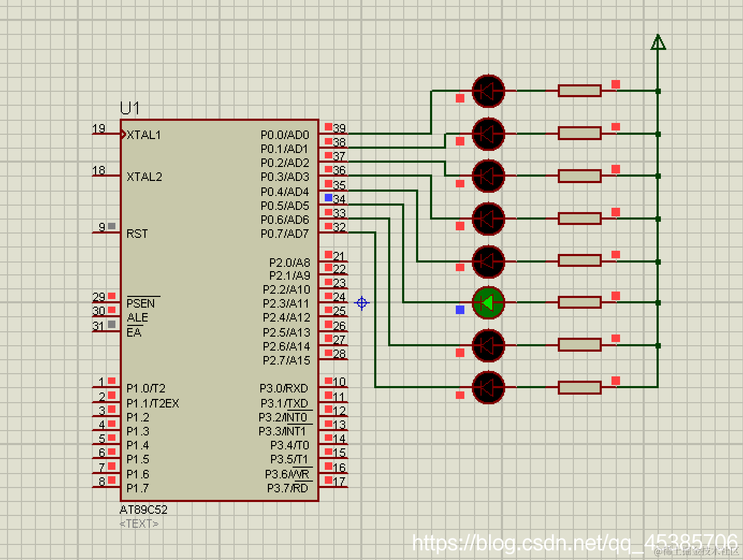Screen dimensions: 743x560
Task: Select the power terminal arrow symbol
Action: [658, 42]
